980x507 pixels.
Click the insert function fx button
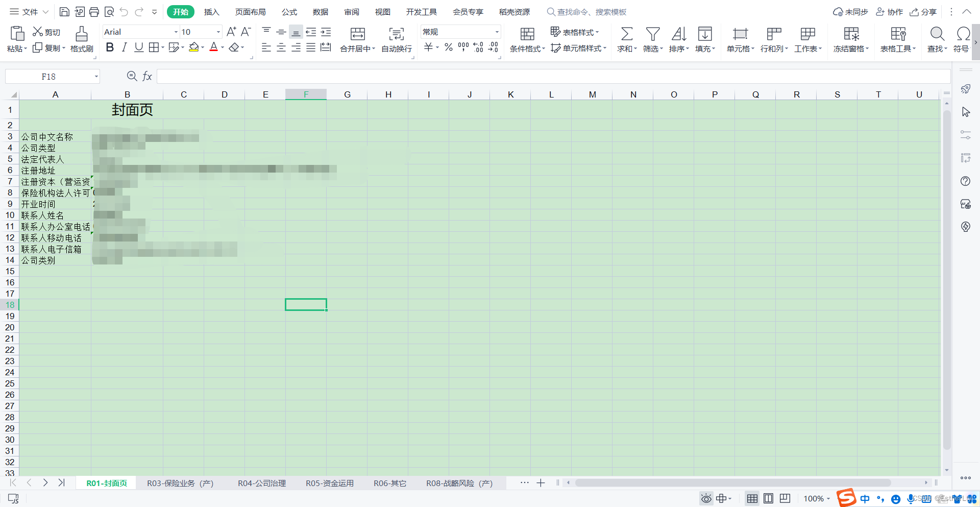[x=147, y=76]
